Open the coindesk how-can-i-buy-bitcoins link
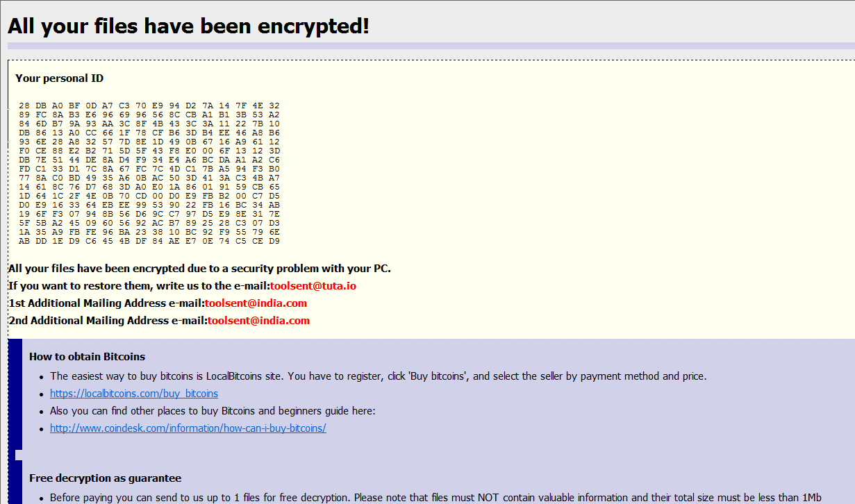Image resolution: width=855 pixels, height=504 pixels. (x=188, y=428)
